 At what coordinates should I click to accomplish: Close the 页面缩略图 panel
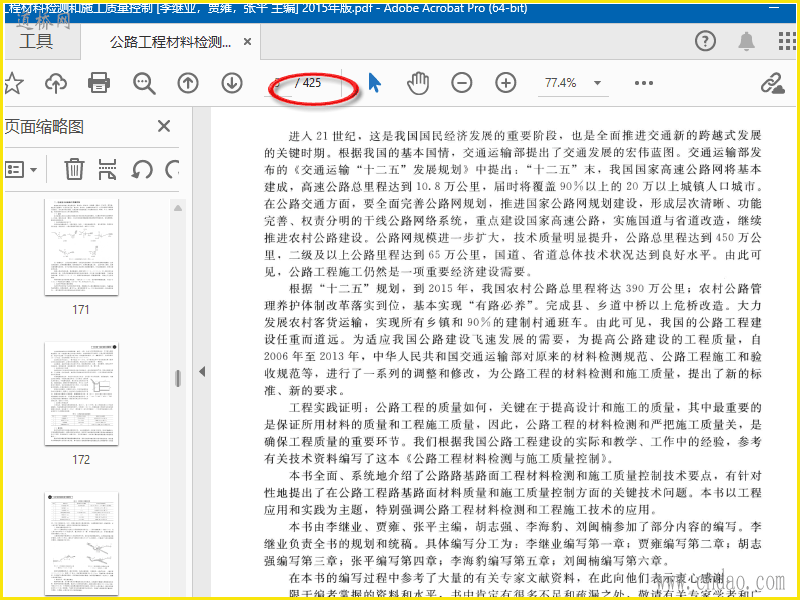coord(164,126)
